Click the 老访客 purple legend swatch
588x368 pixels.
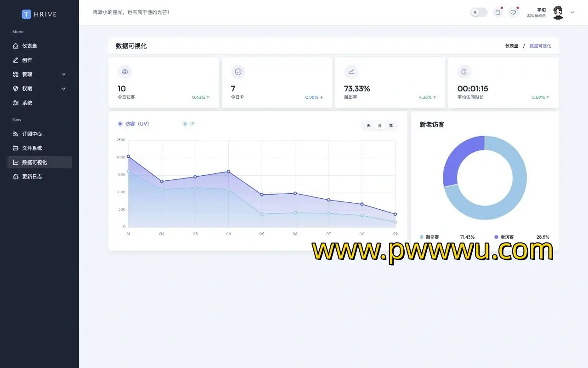point(496,237)
